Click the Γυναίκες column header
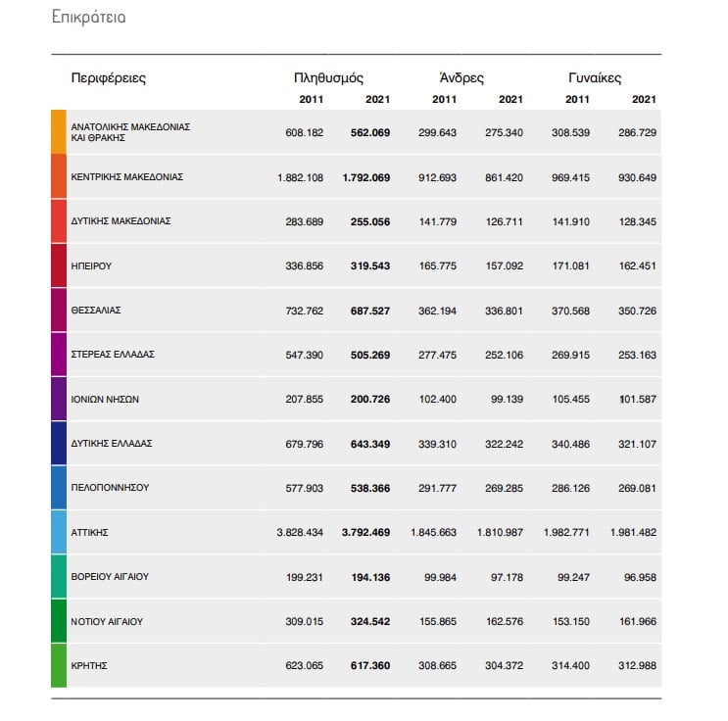This screenshot has width=728, height=721. [x=595, y=77]
